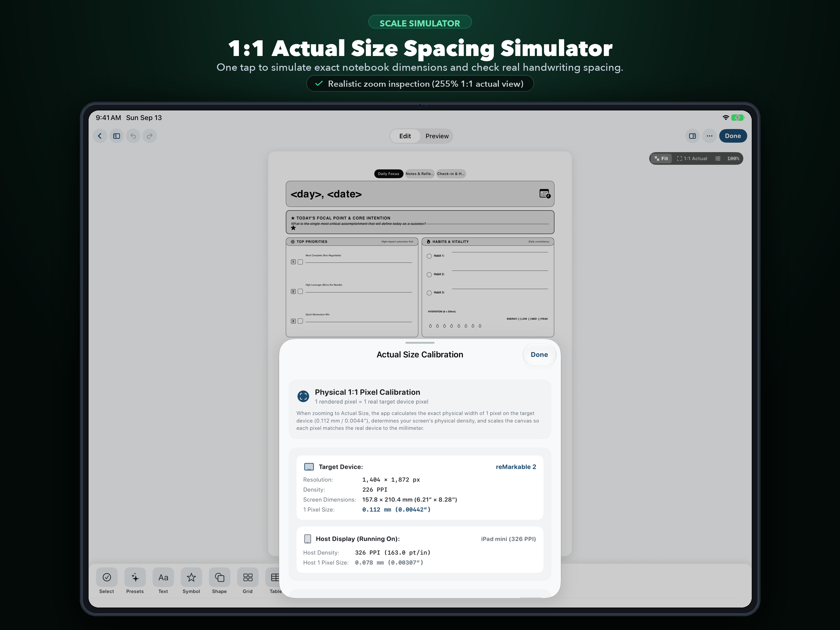840x630 pixels.
Task: Select the Habit 3 circle
Action: [x=429, y=293]
